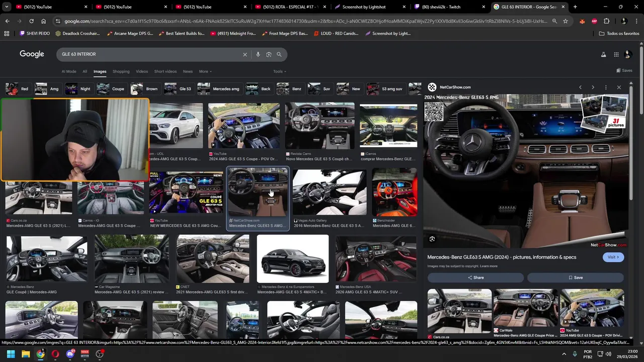644x362 pixels.
Task: Filter images by the Red chip
Action: coord(18,89)
